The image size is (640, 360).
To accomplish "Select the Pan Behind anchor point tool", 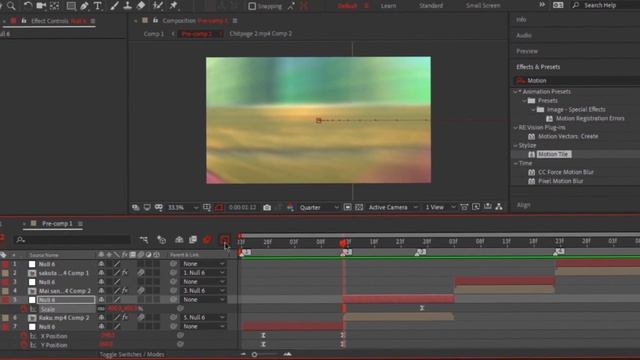I will coord(54,5).
